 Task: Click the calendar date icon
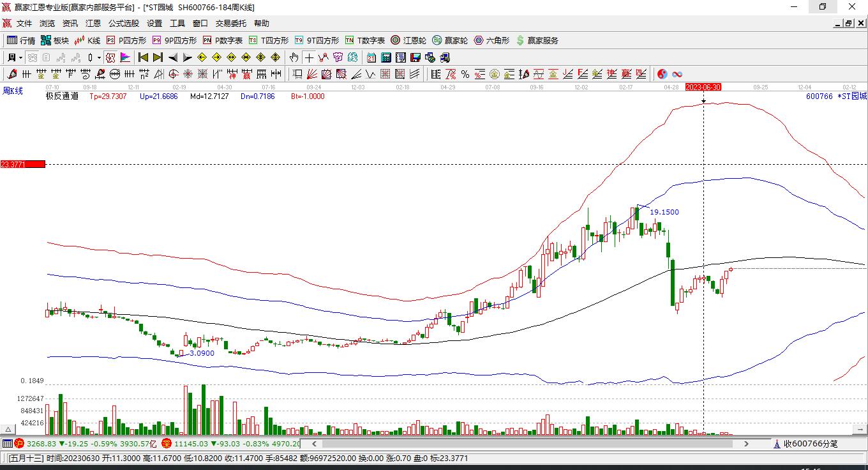[x=371, y=57]
